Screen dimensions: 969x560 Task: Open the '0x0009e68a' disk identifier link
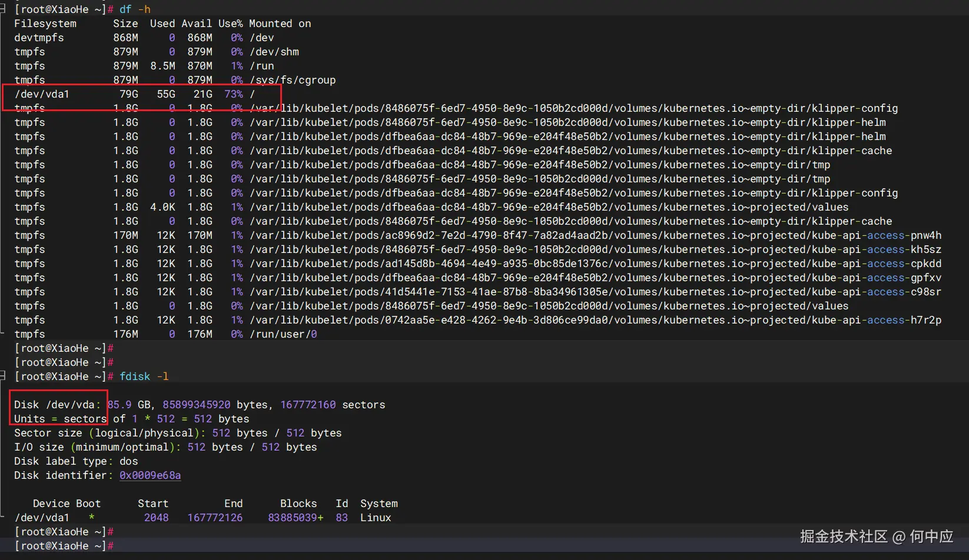tap(150, 475)
